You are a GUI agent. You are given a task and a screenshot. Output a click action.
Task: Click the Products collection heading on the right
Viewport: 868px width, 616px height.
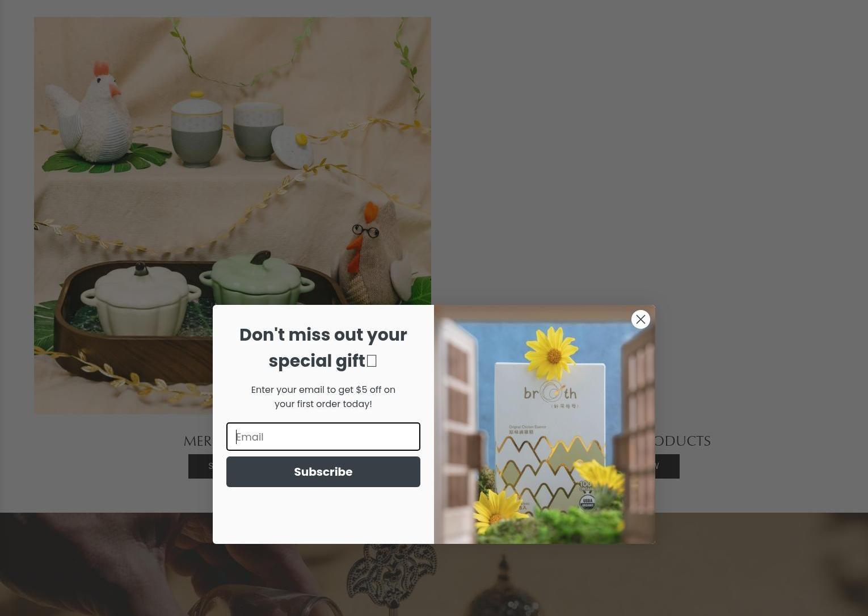683,441
